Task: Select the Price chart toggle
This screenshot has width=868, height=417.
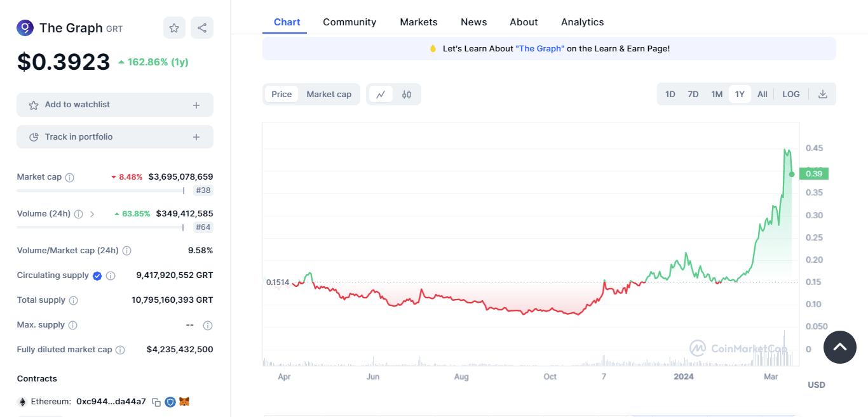Action: point(281,95)
